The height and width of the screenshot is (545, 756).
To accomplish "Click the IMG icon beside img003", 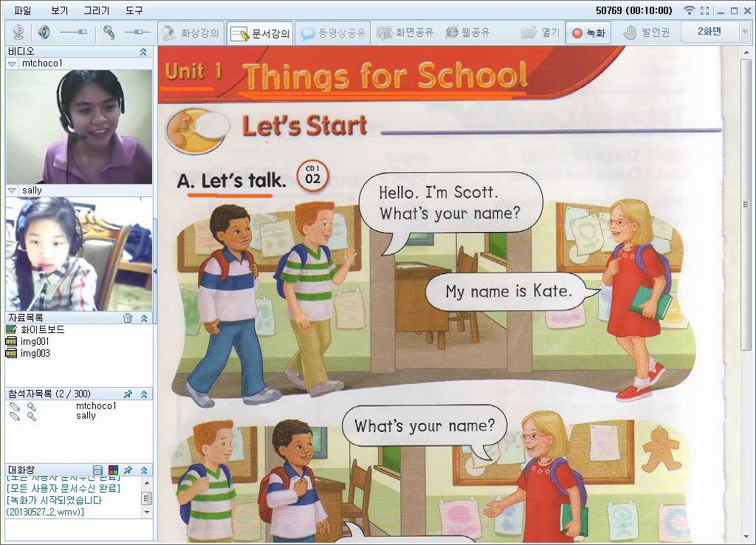I will pyautogui.click(x=11, y=353).
